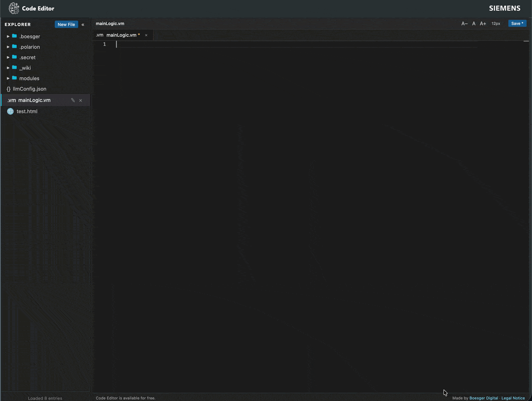
Task: Save the file with the Save button
Action: (517, 24)
